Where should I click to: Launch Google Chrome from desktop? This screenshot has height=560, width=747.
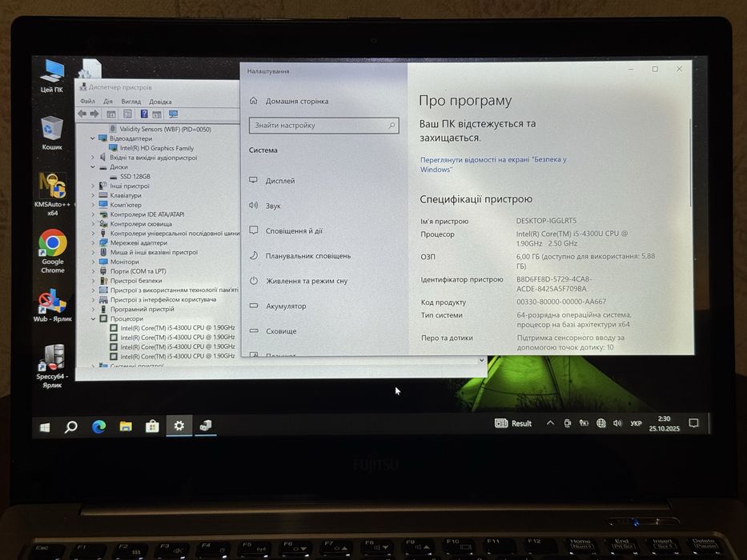click(x=52, y=251)
